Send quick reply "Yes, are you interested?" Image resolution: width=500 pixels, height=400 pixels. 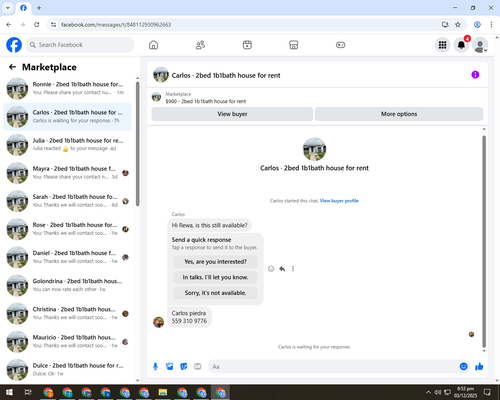pyautogui.click(x=215, y=262)
